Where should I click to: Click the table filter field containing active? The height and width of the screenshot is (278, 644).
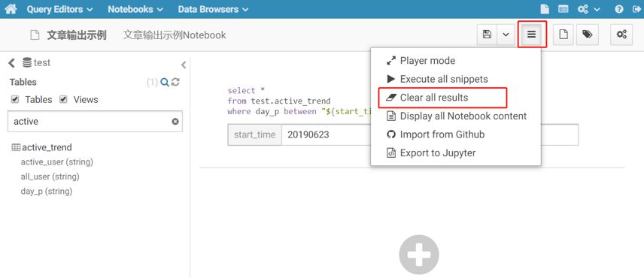(95, 122)
